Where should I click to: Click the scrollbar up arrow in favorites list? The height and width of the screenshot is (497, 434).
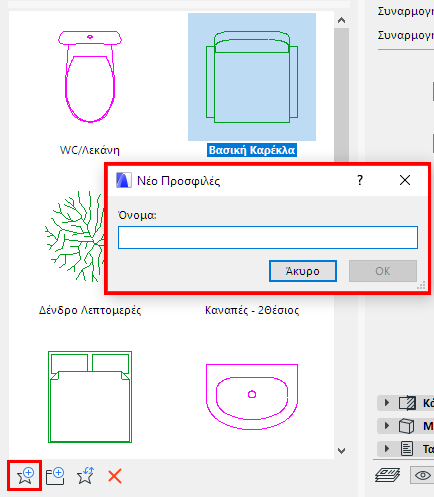pos(341,20)
